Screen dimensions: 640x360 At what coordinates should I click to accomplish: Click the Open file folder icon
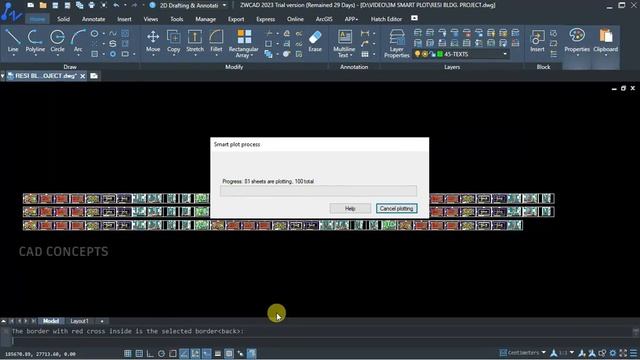point(43,5)
